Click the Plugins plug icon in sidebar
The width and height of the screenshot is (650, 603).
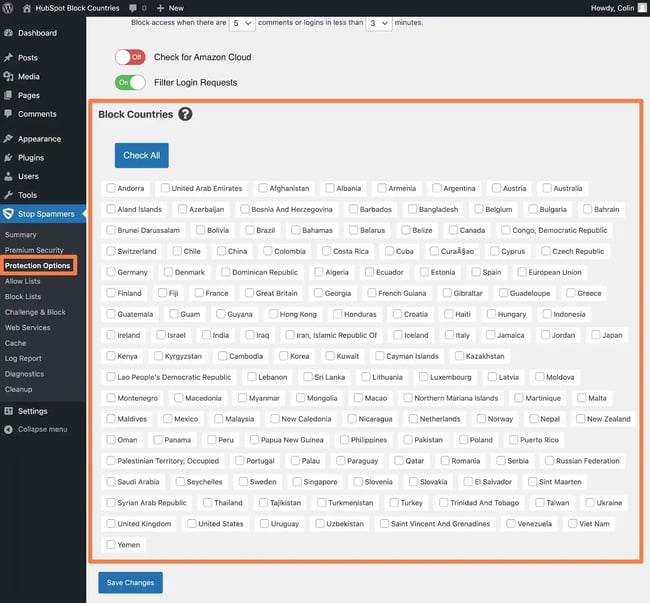tap(8, 157)
